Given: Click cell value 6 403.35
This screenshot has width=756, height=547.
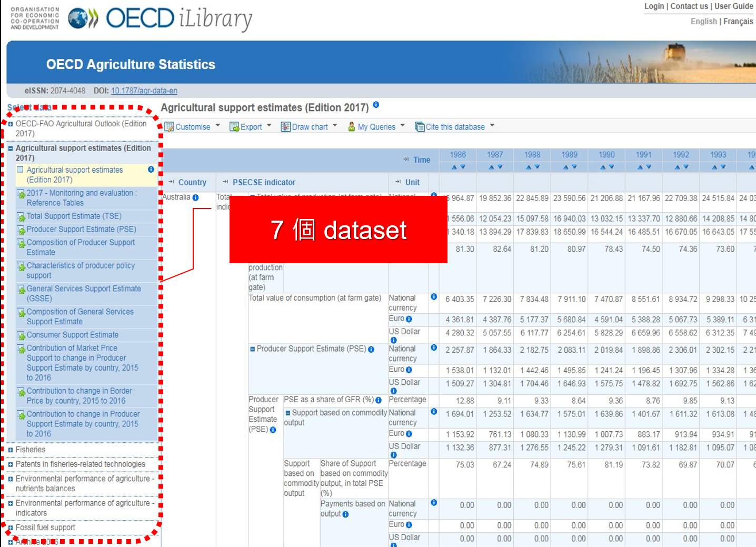Looking at the screenshot, I should [x=460, y=299].
